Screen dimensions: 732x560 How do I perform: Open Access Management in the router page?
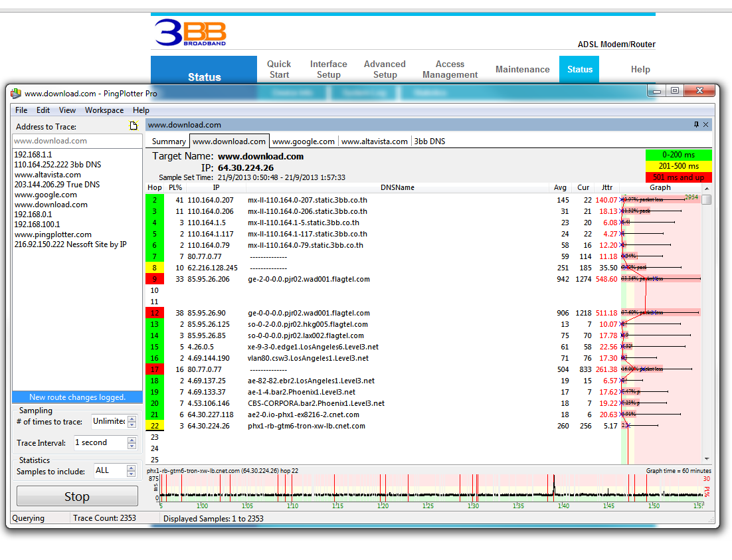pos(450,69)
